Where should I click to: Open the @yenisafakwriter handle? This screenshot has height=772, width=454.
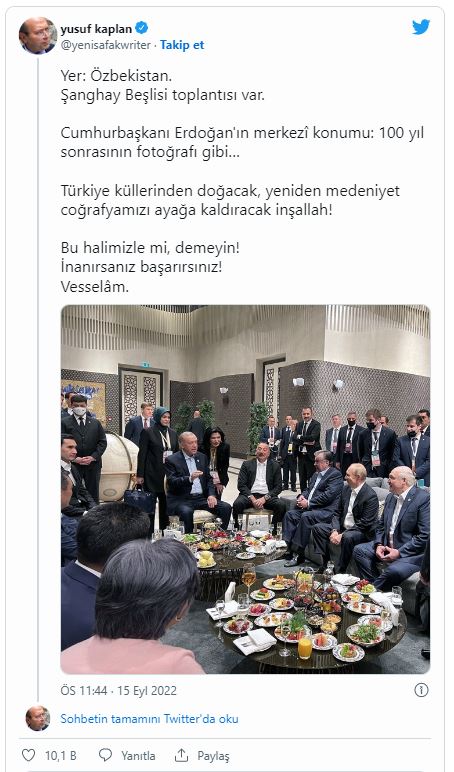(105, 45)
